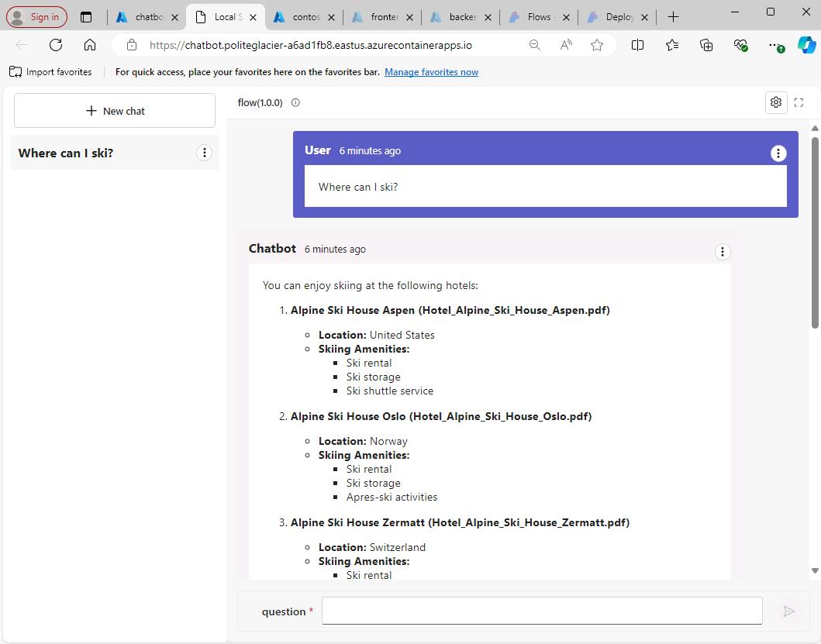The image size is (821, 644).
Task: Click 'Apres-ski activities' list item
Action: (x=392, y=497)
